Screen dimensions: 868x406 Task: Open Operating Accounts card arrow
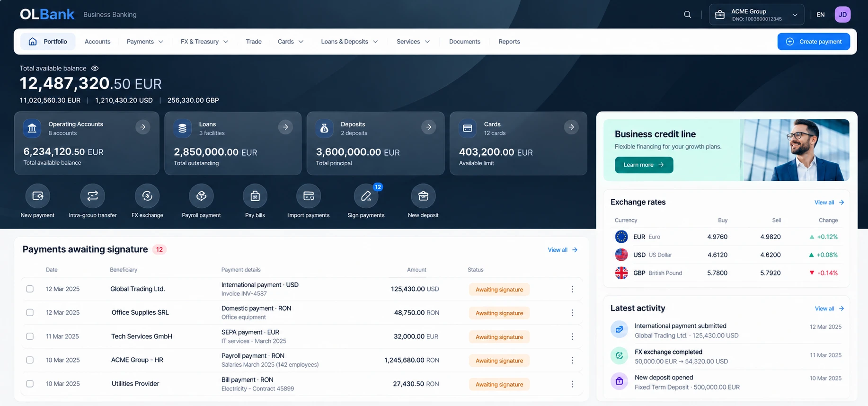click(142, 127)
